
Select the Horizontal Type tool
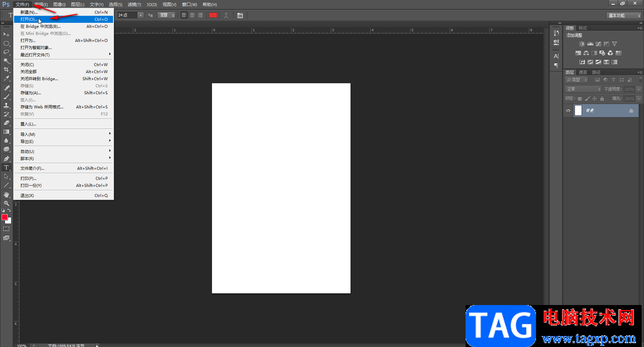6,167
